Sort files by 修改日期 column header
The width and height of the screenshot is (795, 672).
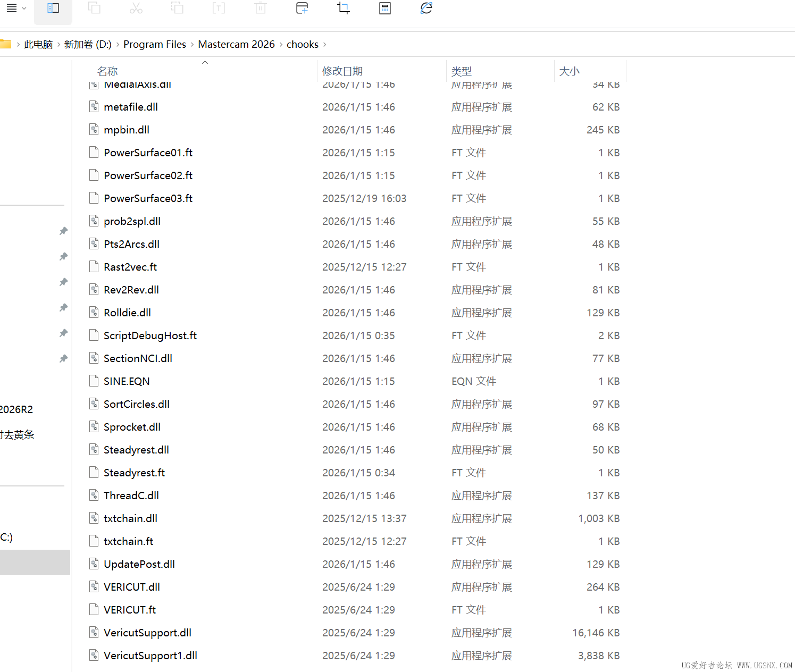coord(342,71)
